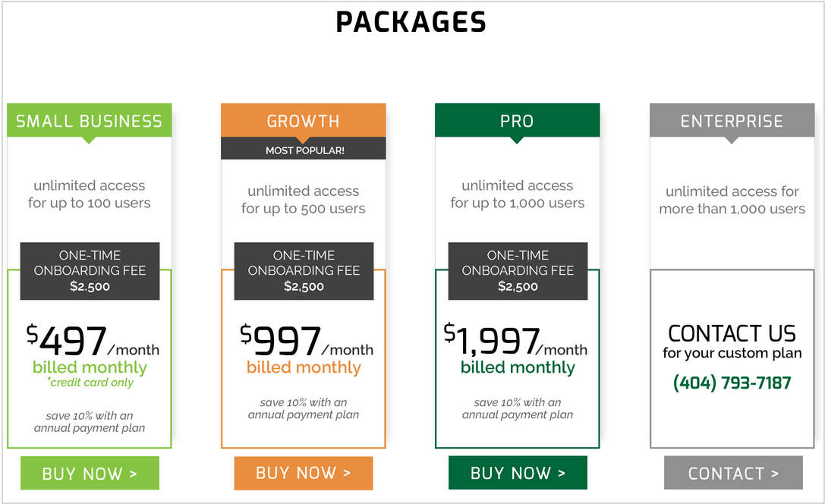The width and height of the screenshot is (825, 504).
Task: Click the credit card only note
Action: pyautogui.click(x=91, y=383)
